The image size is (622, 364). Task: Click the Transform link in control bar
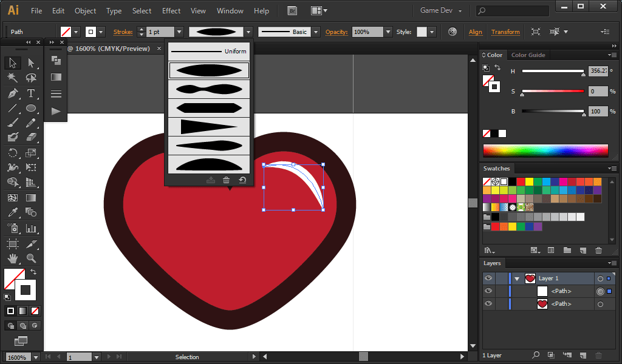[x=505, y=32]
